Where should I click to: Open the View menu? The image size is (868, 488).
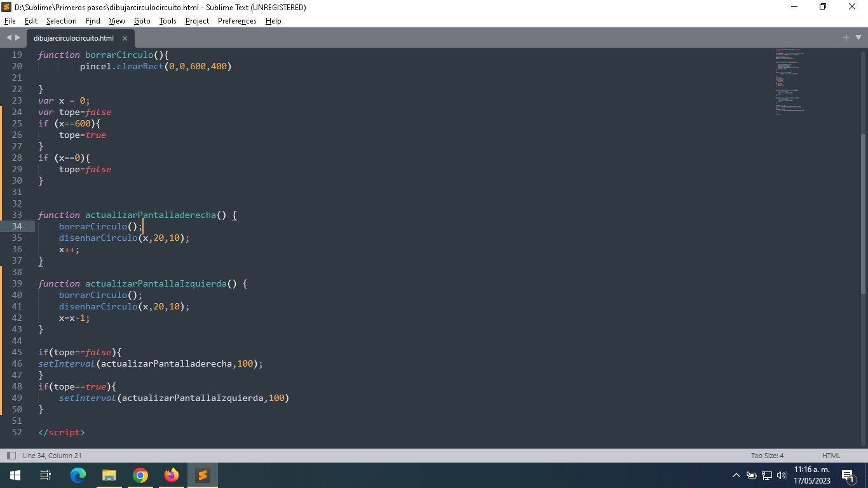117,21
